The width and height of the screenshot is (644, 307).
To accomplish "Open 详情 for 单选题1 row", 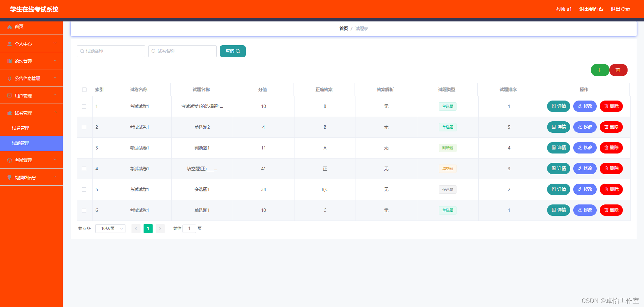I will [558, 210].
